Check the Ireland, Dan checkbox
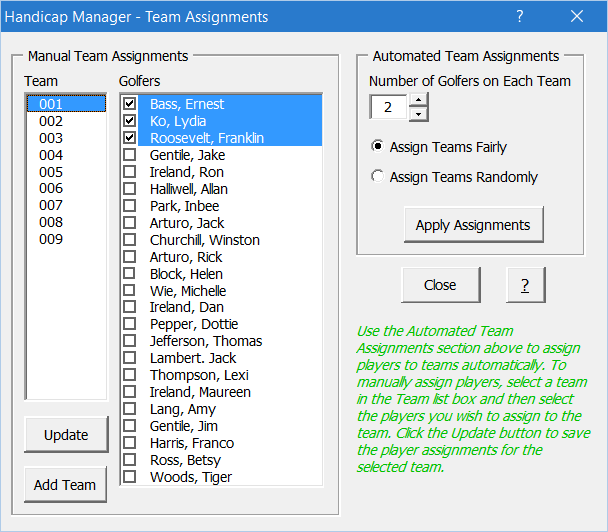The width and height of the screenshot is (608, 532). (130, 307)
